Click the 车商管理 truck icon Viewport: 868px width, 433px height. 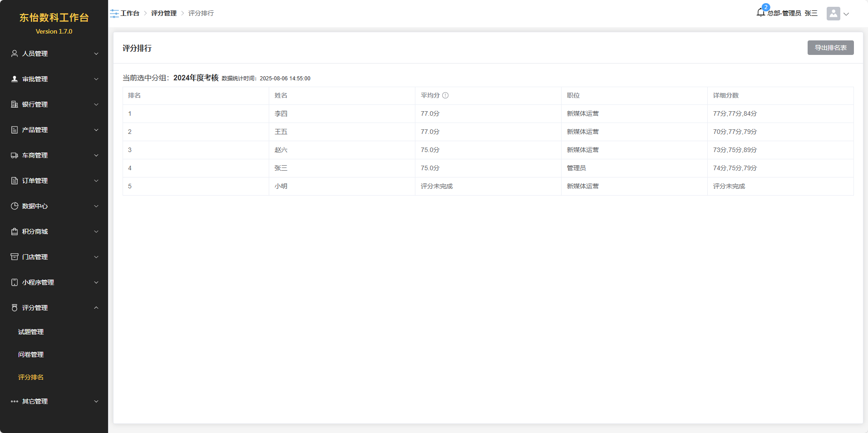click(x=15, y=155)
